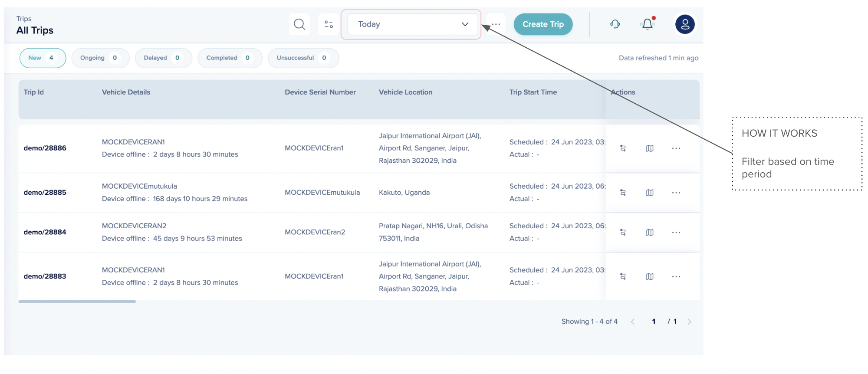Open the user profile avatar

685,24
